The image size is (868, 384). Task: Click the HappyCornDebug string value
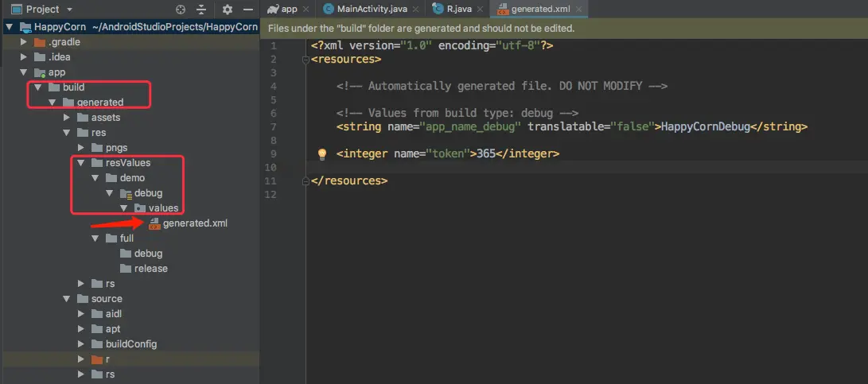706,126
